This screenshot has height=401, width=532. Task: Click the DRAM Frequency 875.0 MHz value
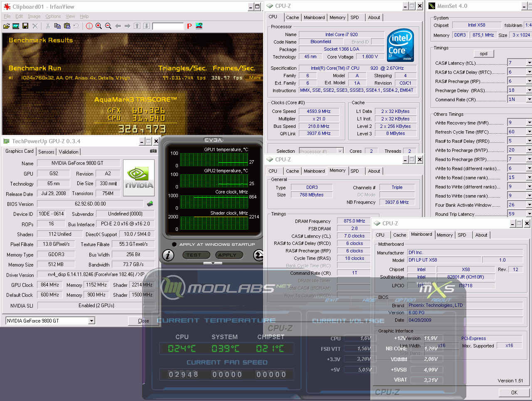tap(355, 221)
